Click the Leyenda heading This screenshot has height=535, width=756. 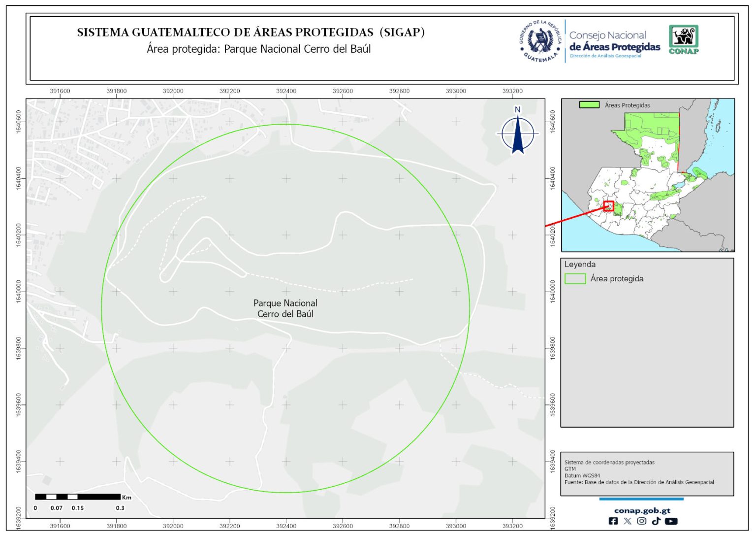[x=580, y=265]
